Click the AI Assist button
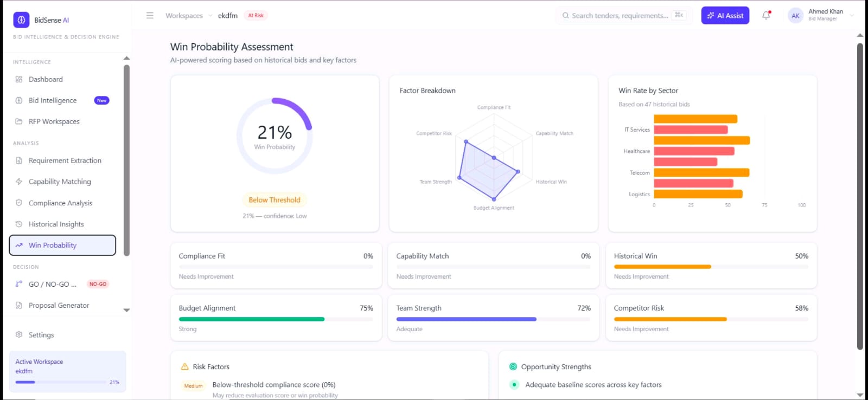The width and height of the screenshot is (868, 400). click(725, 16)
